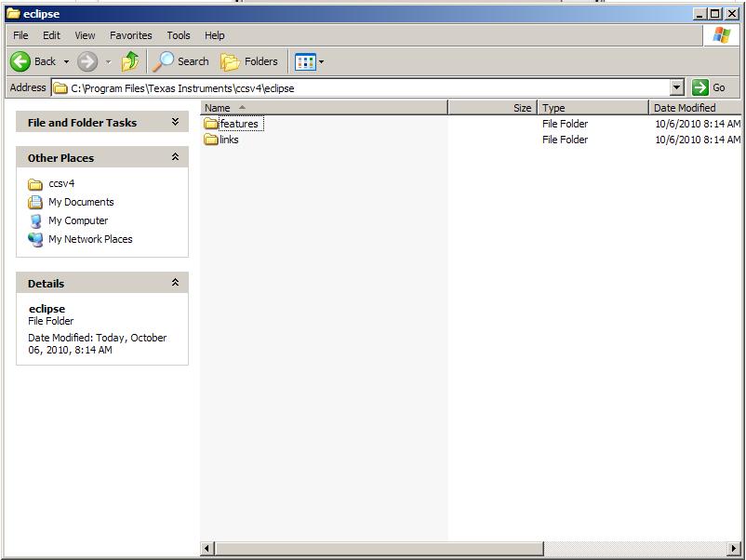Image resolution: width=746 pixels, height=560 pixels.
Task: Click the 'Date Modified: Today' details text
Action: (x=98, y=343)
